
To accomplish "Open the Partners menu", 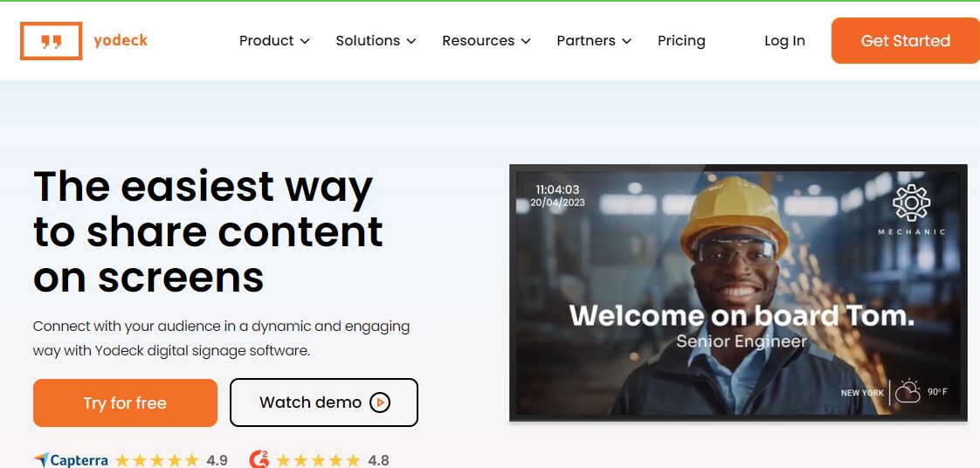I will click(594, 41).
